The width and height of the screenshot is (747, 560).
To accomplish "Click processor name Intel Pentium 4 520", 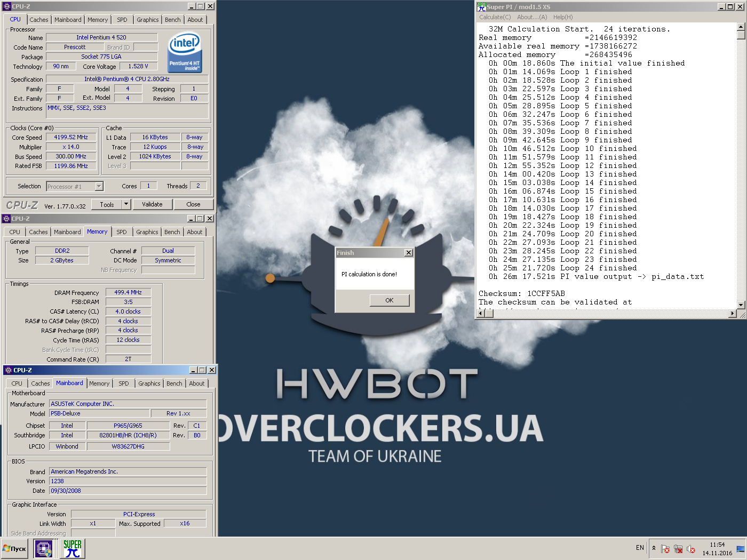I will [101, 37].
